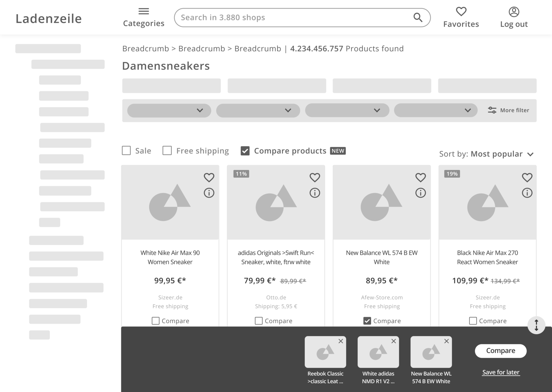
Task: Open the adidas Originals Swift Run product image
Action: [276, 202]
